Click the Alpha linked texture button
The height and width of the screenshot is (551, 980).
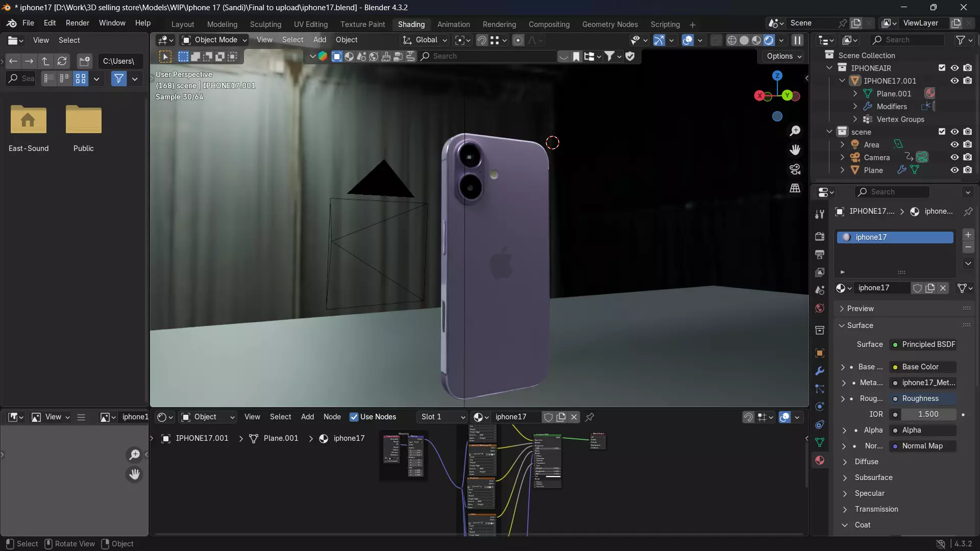click(x=923, y=430)
